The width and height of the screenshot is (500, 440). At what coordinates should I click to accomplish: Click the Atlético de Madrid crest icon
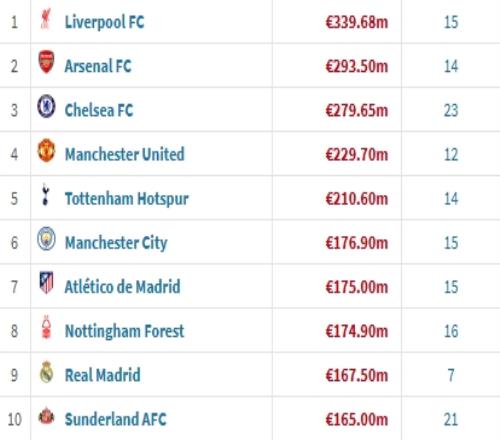pyautogui.click(x=46, y=283)
